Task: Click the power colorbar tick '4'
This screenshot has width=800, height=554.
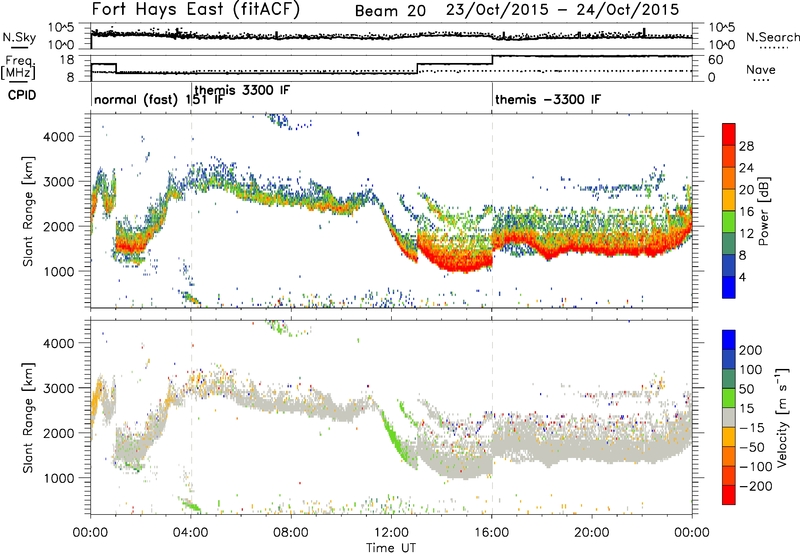Action: pyautogui.click(x=742, y=277)
